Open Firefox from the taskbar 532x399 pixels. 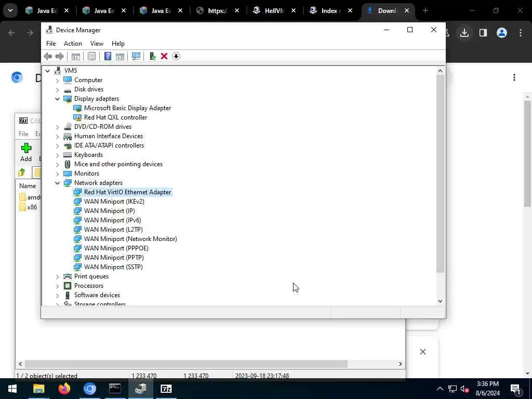pos(64,389)
